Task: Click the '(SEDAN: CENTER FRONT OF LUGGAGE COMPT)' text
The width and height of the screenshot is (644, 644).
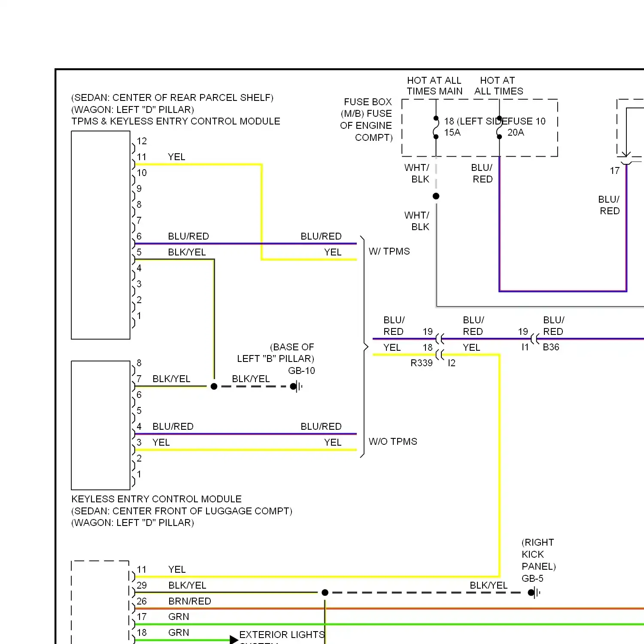Action: point(182,511)
